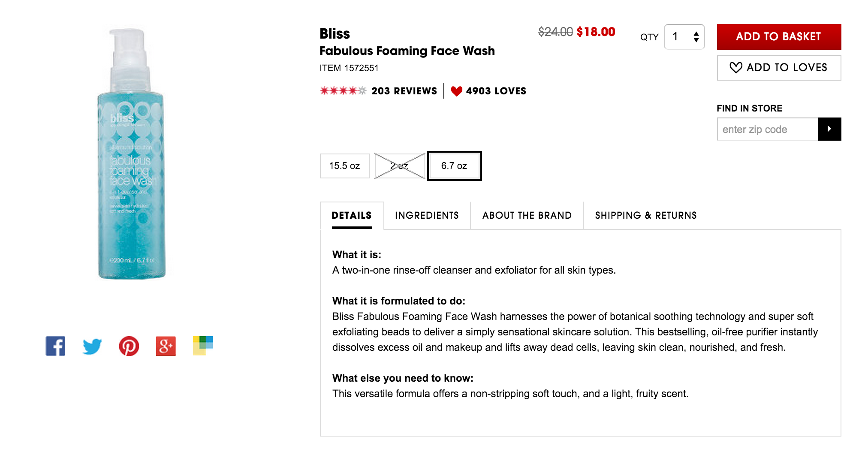Click the arrow button to search zip code
The width and height of the screenshot is (868, 452).
point(830,129)
